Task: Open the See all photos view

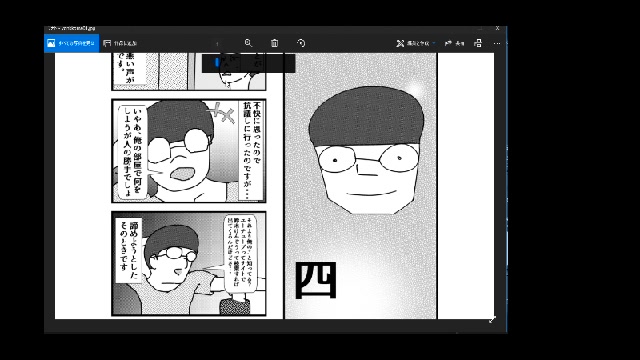Action: tap(71, 43)
